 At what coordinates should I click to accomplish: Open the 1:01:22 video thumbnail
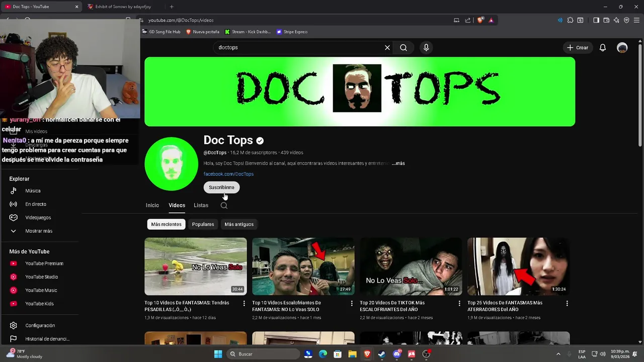click(411, 266)
